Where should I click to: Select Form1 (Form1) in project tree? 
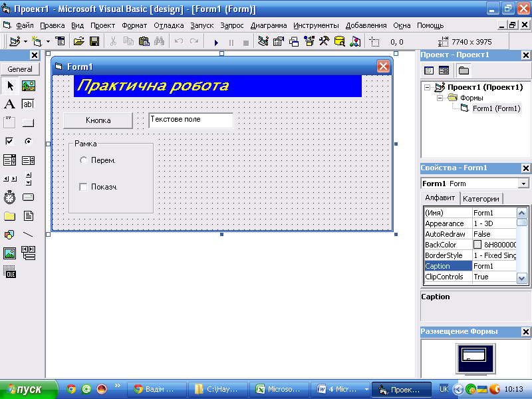pyautogui.click(x=496, y=108)
